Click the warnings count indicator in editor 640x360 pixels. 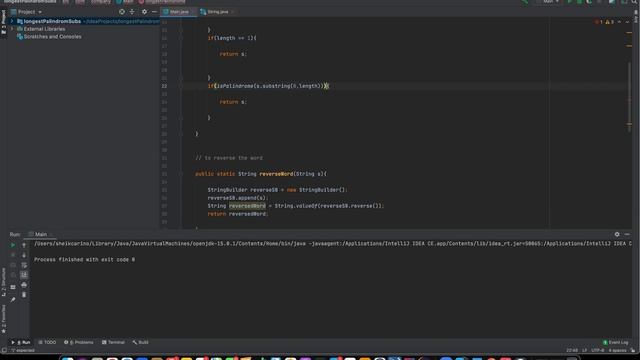[609, 22]
